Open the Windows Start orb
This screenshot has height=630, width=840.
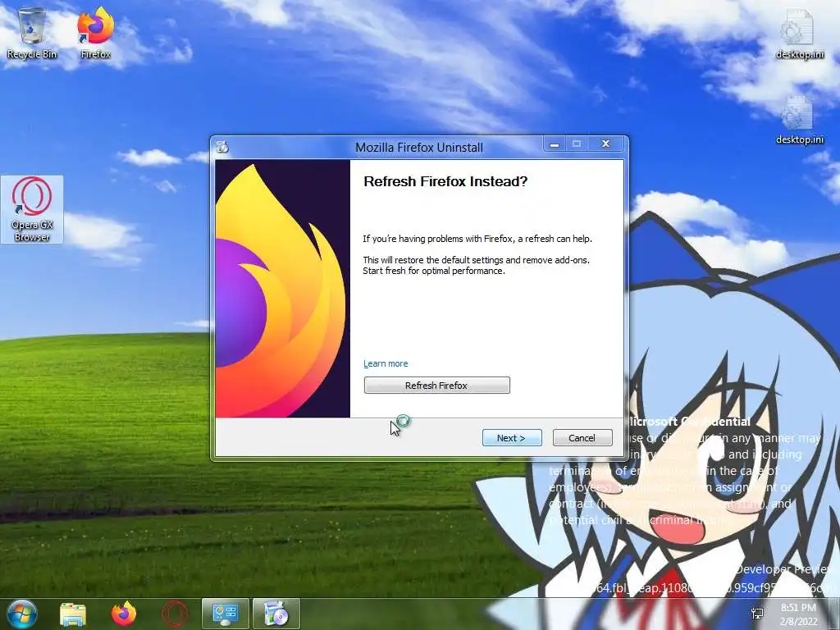22,614
